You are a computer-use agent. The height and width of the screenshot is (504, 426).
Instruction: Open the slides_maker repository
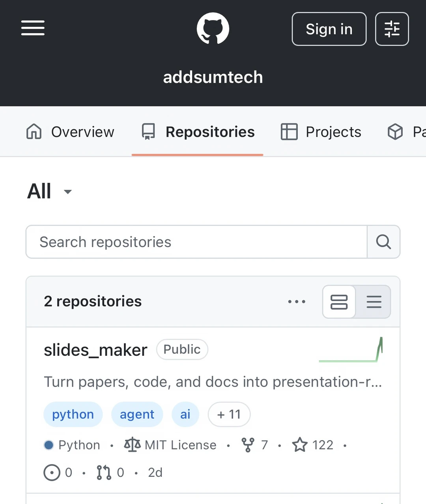(95, 350)
